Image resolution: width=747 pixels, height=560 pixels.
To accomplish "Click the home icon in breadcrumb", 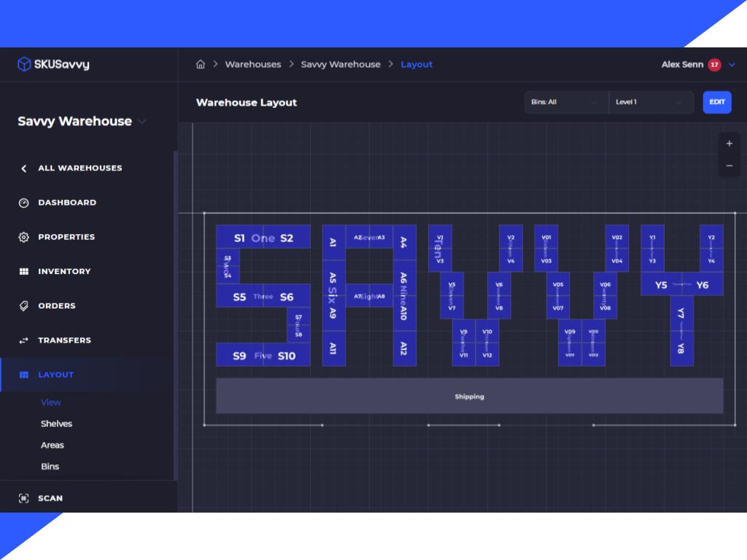I will click(201, 64).
